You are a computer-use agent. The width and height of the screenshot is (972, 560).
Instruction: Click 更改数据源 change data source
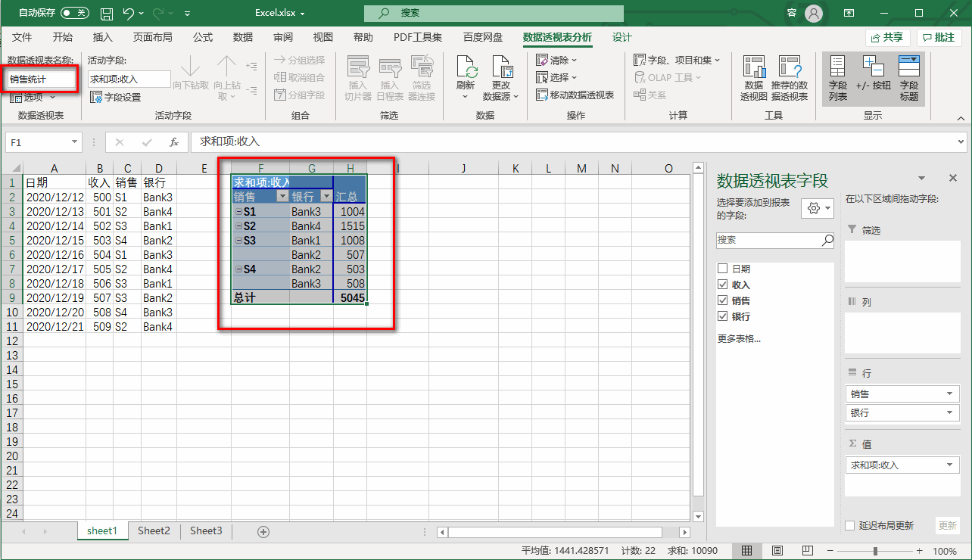coord(501,79)
